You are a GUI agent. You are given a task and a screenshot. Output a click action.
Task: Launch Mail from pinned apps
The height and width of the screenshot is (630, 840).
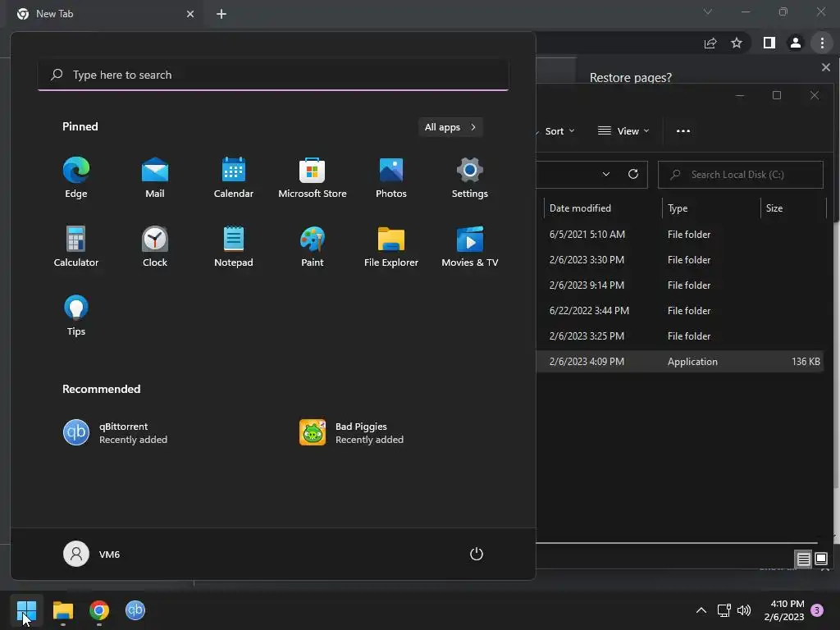155,178
